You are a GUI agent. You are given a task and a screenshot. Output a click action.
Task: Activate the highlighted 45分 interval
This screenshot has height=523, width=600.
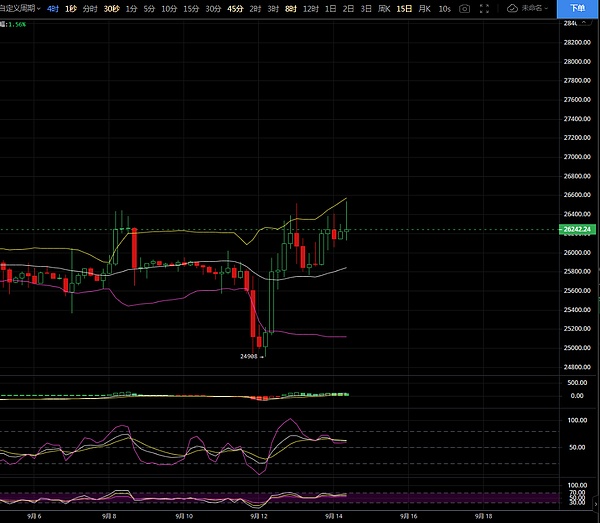point(235,8)
